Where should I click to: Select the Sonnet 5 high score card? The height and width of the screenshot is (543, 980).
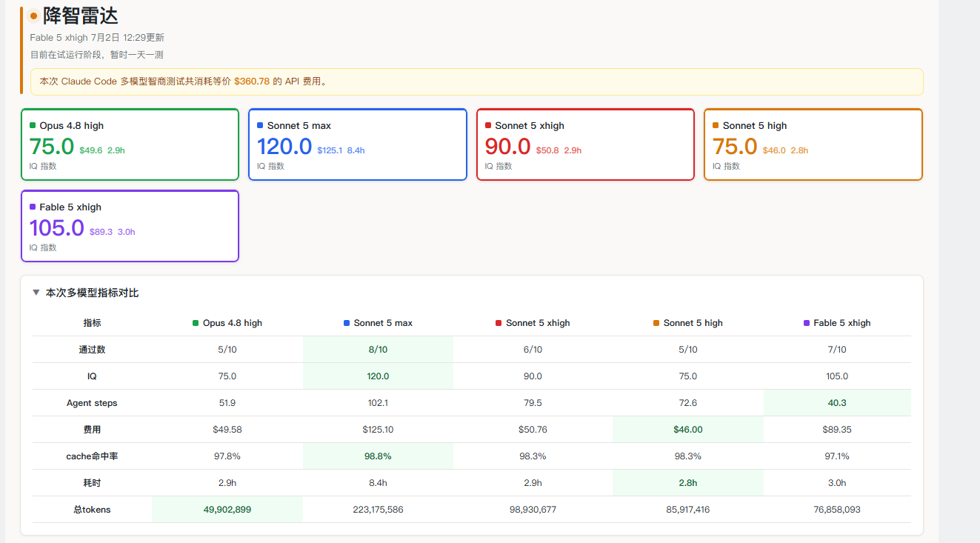tap(813, 144)
